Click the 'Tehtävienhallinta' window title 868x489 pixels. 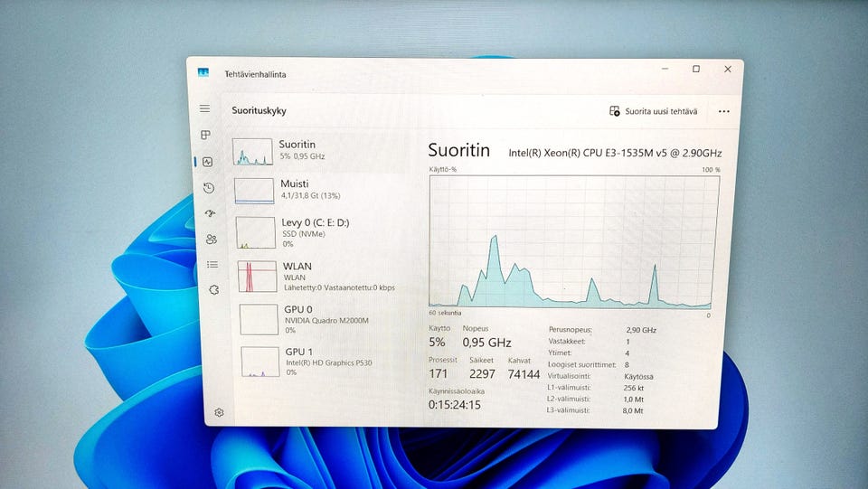pyautogui.click(x=255, y=74)
